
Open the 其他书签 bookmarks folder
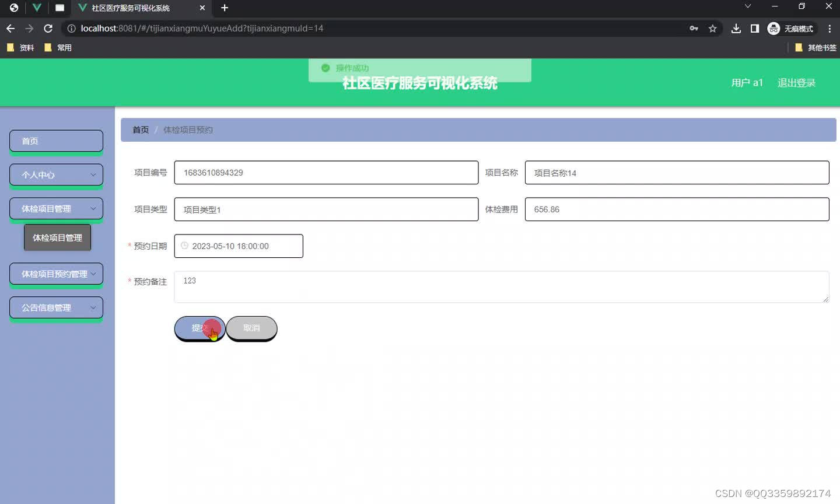coord(815,48)
